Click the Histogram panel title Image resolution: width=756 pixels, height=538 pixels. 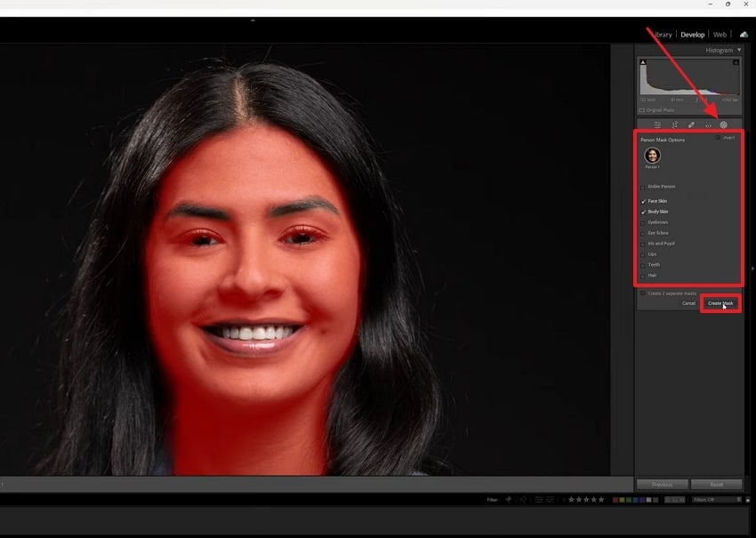(x=719, y=50)
